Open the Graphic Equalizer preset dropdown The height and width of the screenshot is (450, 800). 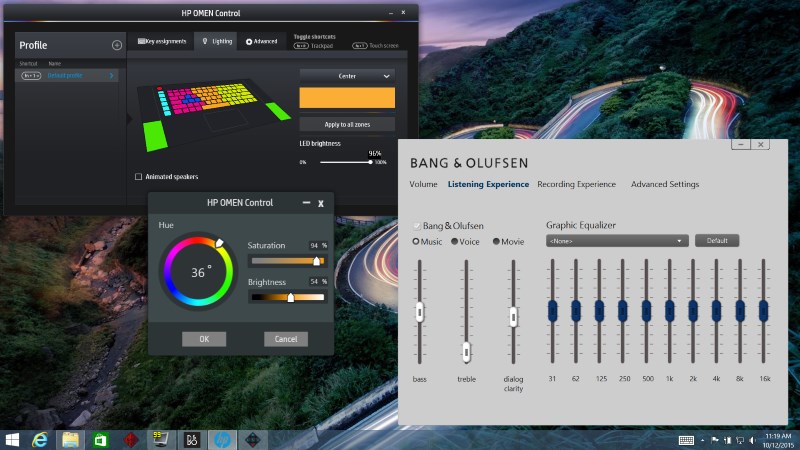pos(617,241)
